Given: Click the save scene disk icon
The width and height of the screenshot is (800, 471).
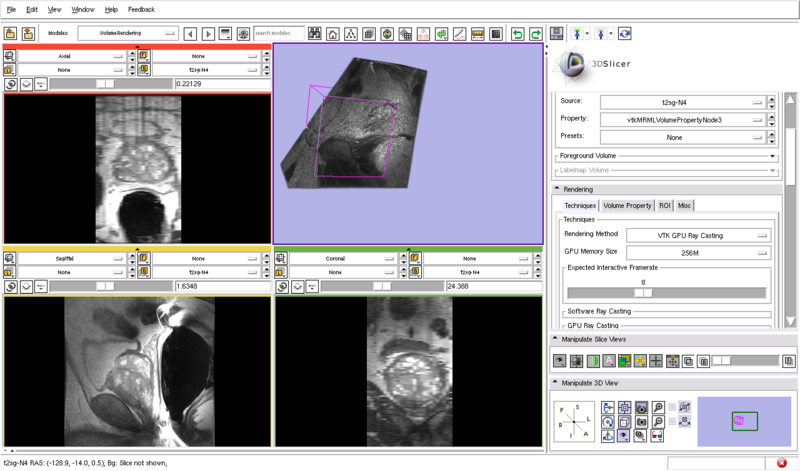Looking at the screenshot, I should [x=557, y=34].
